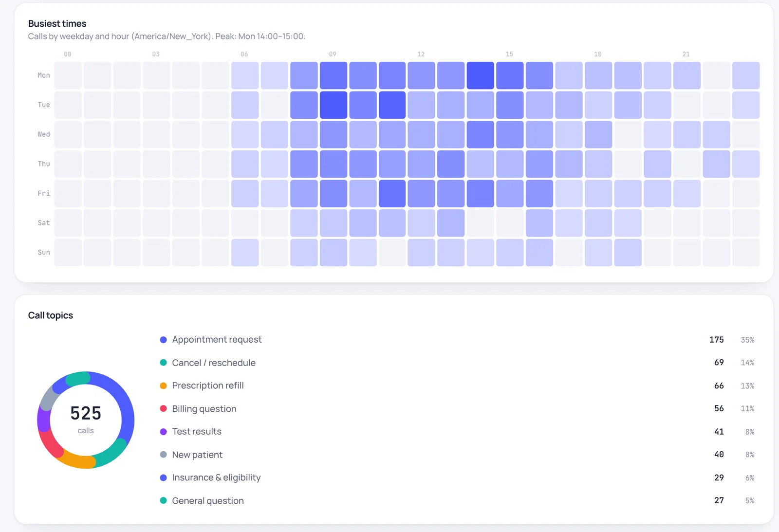The height and width of the screenshot is (532, 779).
Task: Click the teal dot beside Cancel / reschedule
Action: pos(164,363)
